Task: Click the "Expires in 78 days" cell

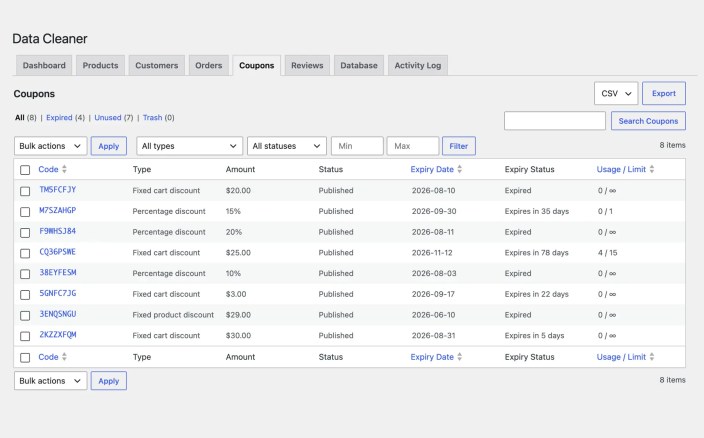Action: point(537,253)
